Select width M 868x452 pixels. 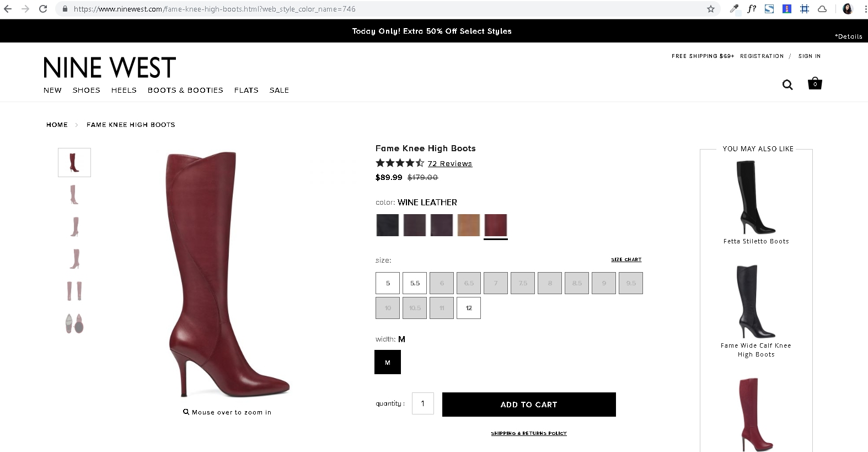click(x=387, y=362)
